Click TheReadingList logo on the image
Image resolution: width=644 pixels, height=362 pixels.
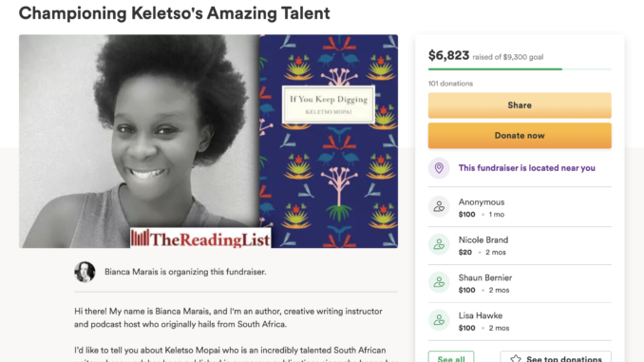200,238
